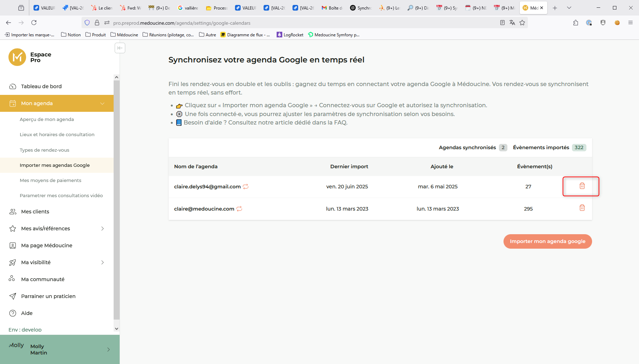Open the Produit bookmarks folder
The width and height of the screenshot is (639, 364).
pos(96,35)
